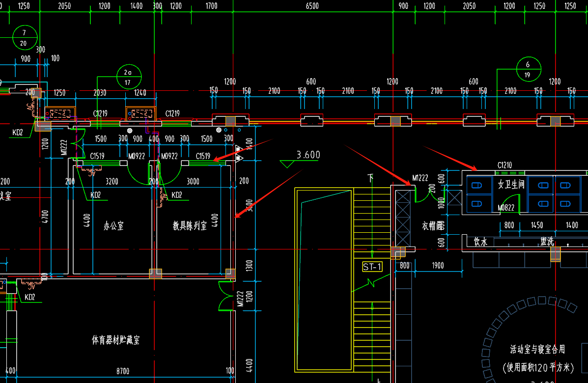Select the elevation marker triangle beside 3.600
588x383 pixels.
click(x=287, y=164)
